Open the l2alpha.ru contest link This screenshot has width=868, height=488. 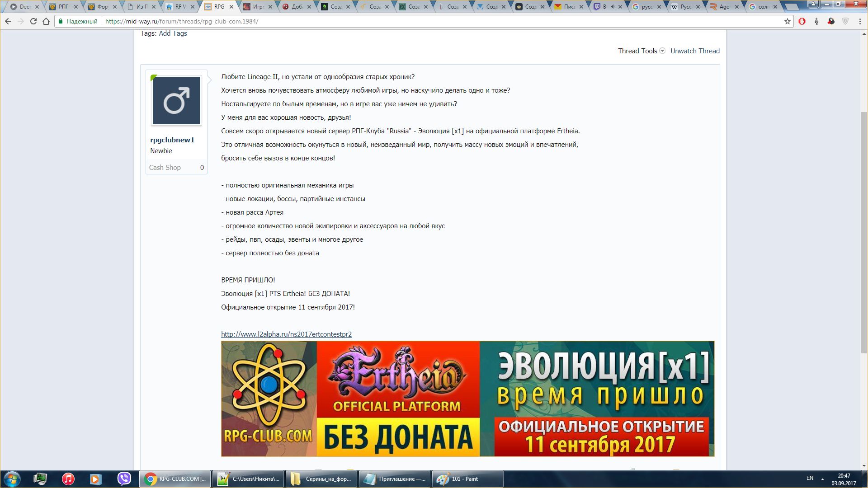coord(286,334)
